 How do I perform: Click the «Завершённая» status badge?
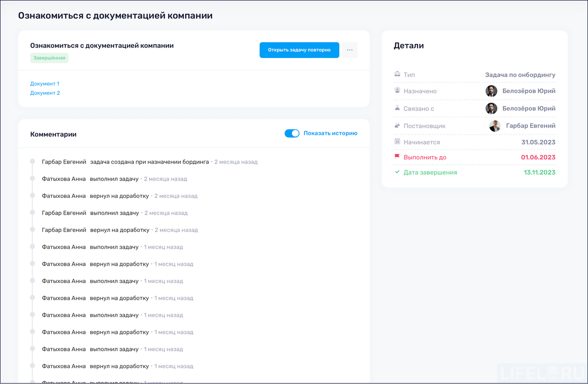click(50, 58)
